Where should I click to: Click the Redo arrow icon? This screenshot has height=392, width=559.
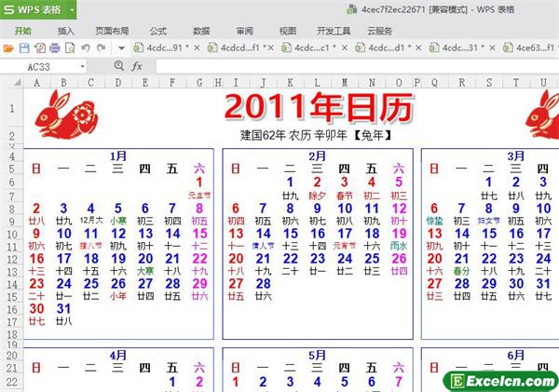click(x=102, y=47)
